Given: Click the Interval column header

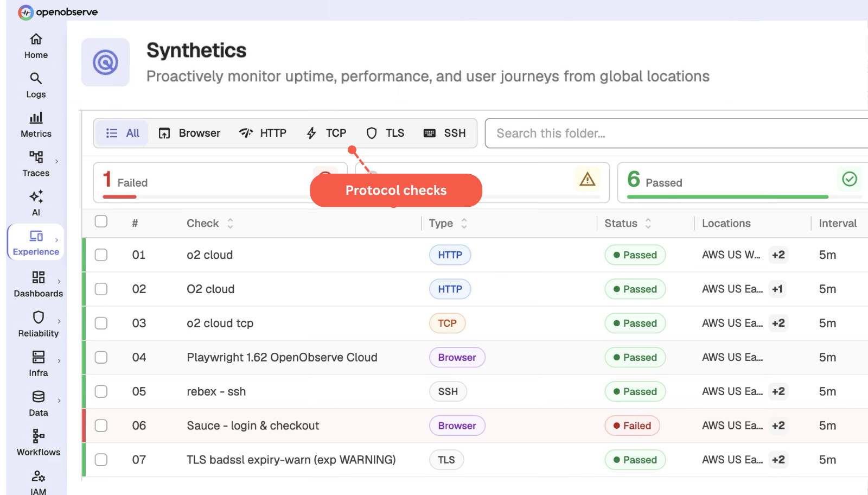Looking at the screenshot, I should (838, 223).
